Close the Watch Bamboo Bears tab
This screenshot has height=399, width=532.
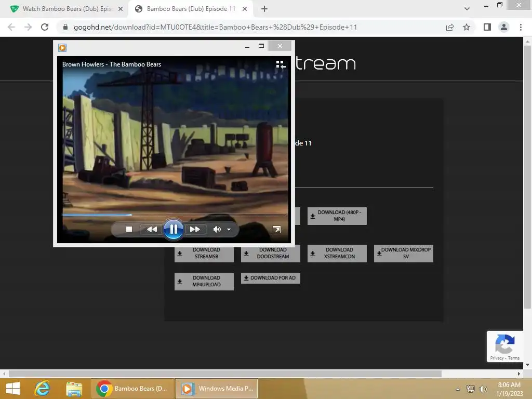(121, 9)
